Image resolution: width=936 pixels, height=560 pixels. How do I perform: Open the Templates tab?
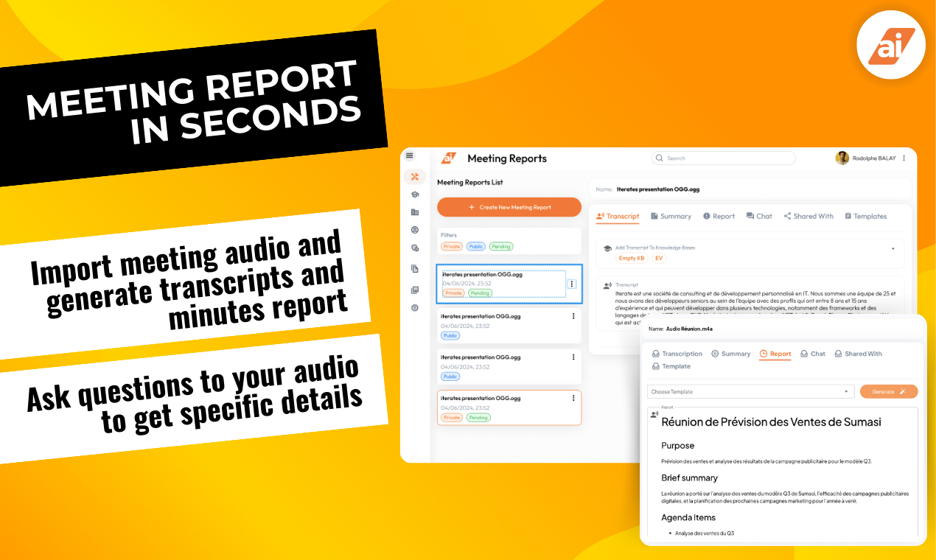click(865, 217)
